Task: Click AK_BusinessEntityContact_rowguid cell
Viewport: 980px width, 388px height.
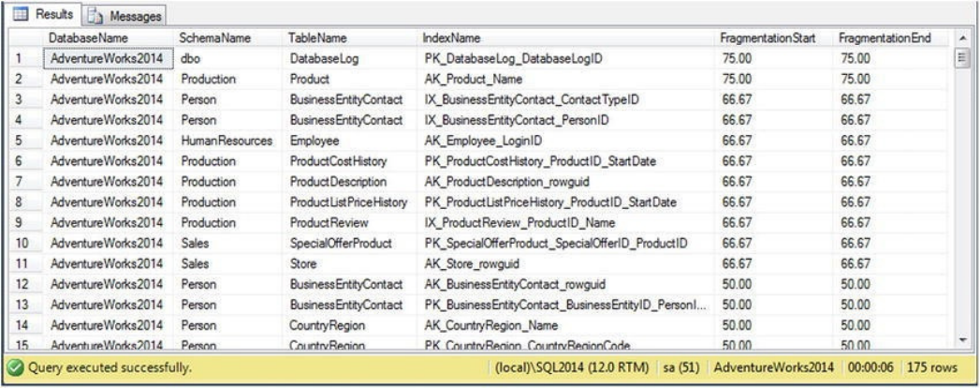Action: (565, 285)
